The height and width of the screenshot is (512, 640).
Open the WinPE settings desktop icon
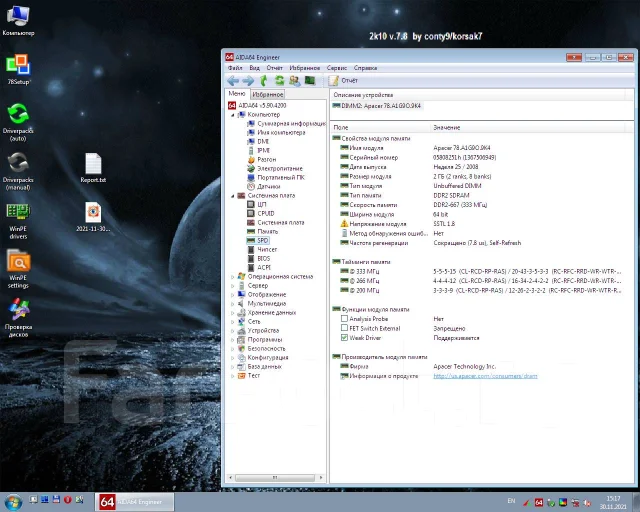18,269
